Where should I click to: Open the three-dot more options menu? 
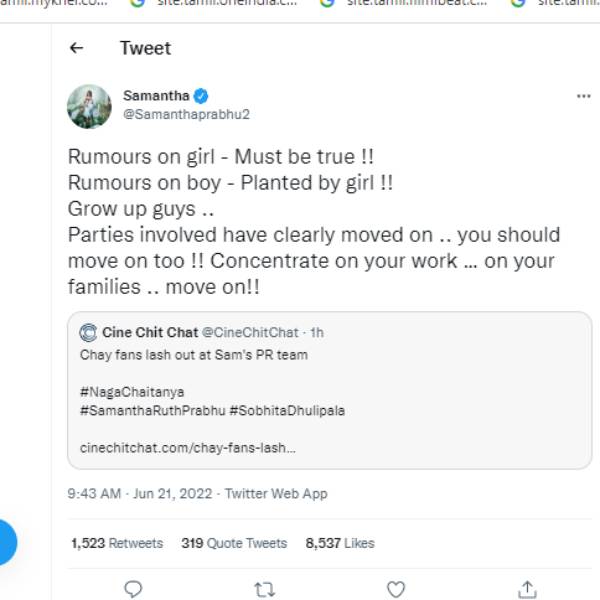[584, 96]
